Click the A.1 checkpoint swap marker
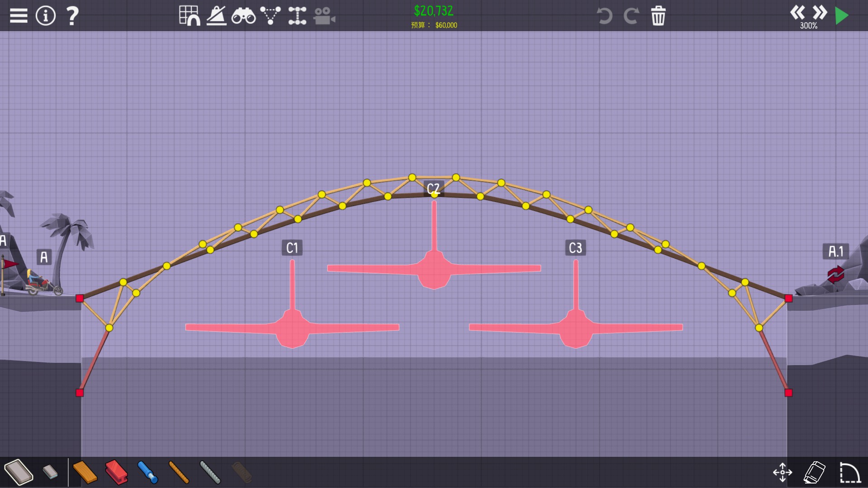This screenshot has height=488, width=868. point(835,274)
